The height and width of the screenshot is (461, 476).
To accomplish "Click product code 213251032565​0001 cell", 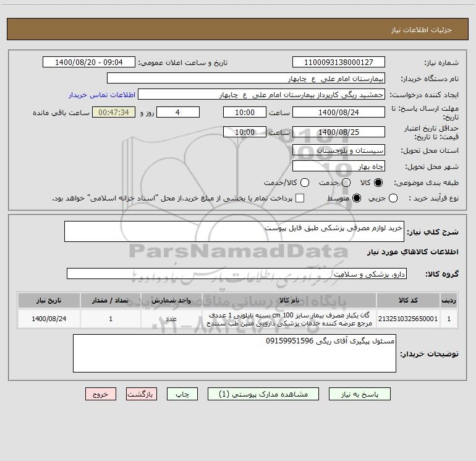I will [x=408, y=319].
